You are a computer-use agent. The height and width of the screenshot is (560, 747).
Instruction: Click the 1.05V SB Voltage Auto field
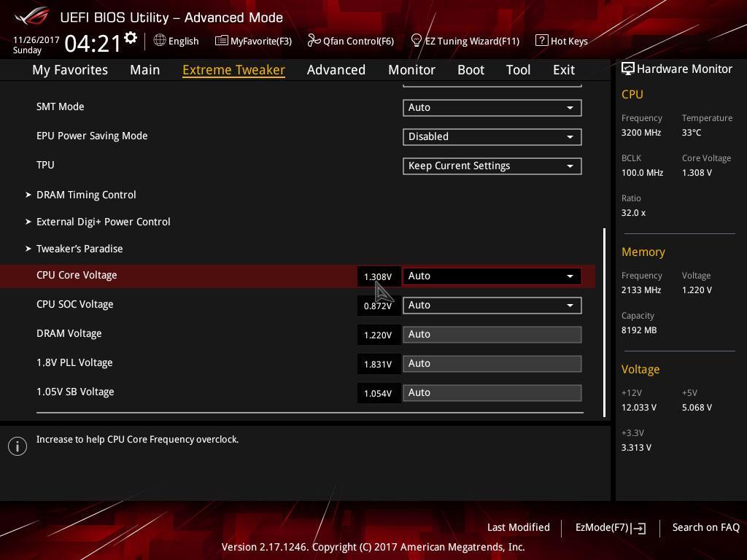click(x=492, y=393)
